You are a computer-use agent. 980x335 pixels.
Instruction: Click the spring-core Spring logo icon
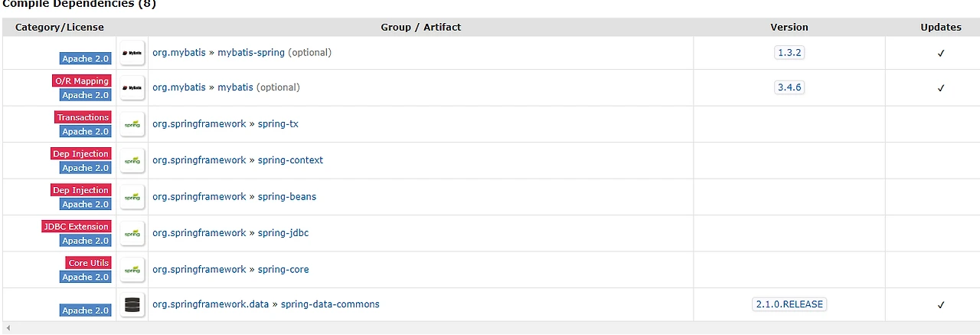coord(132,270)
